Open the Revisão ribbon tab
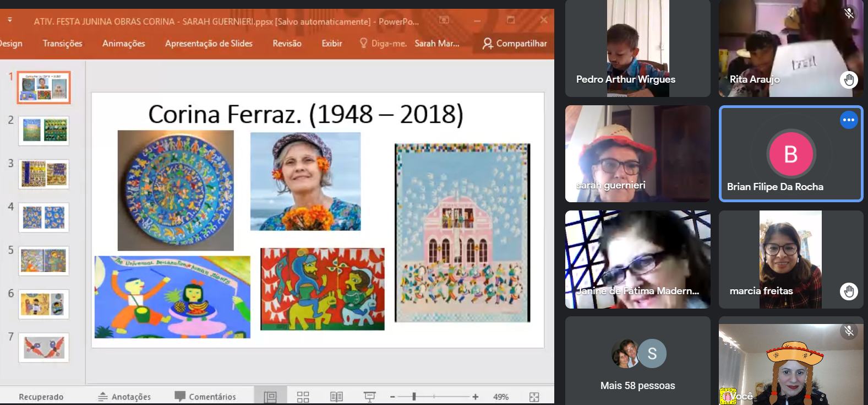Viewport: 868px width, 405px height. [287, 44]
